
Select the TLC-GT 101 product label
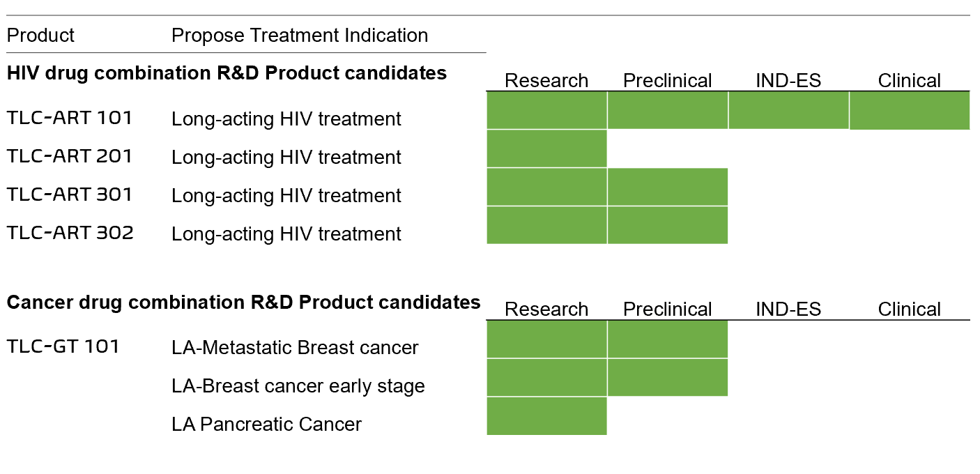coord(63,346)
